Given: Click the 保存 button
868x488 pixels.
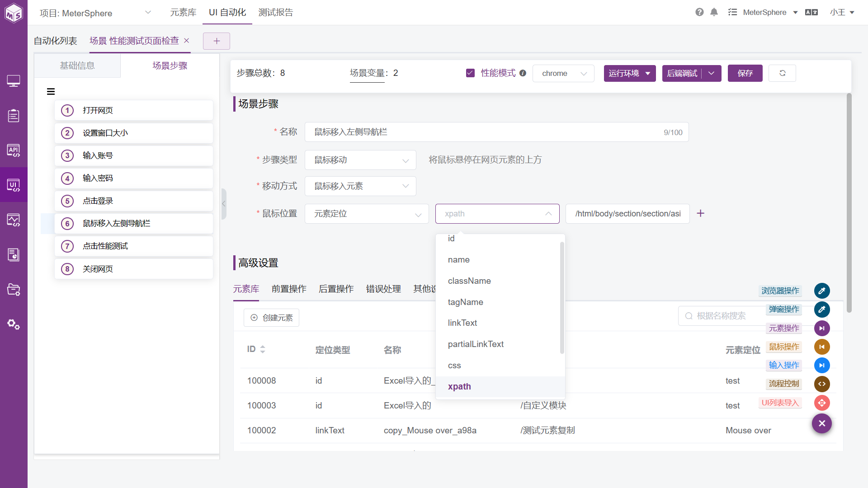Looking at the screenshot, I should coord(745,73).
